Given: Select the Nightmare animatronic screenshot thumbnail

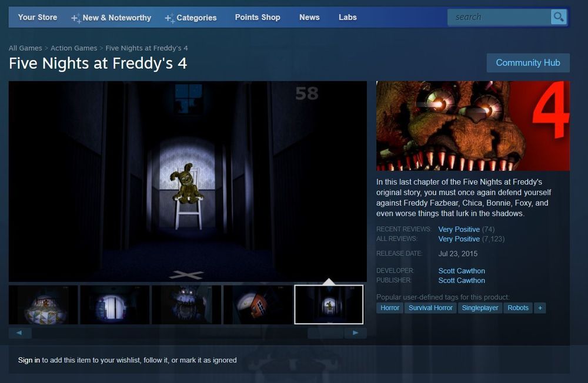Looking at the screenshot, I should point(186,305).
